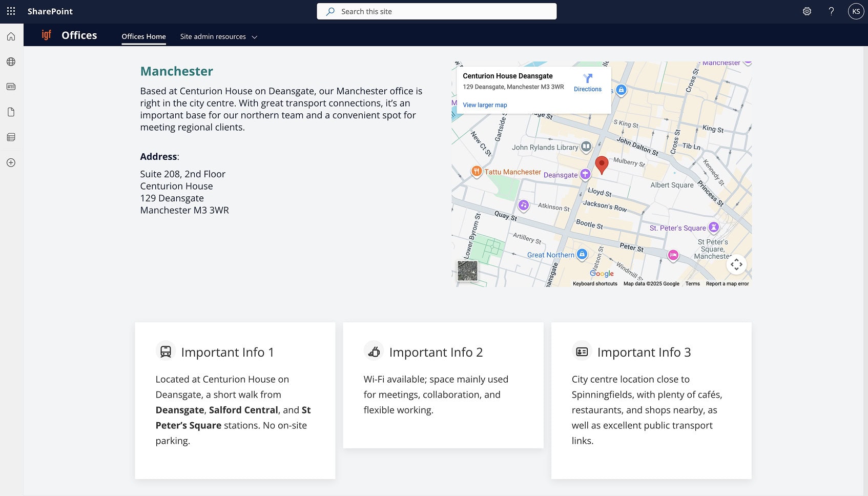The width and height of the screenshot is (868, 496).
Task: Open the Settings gear
Action: (807, 11)
